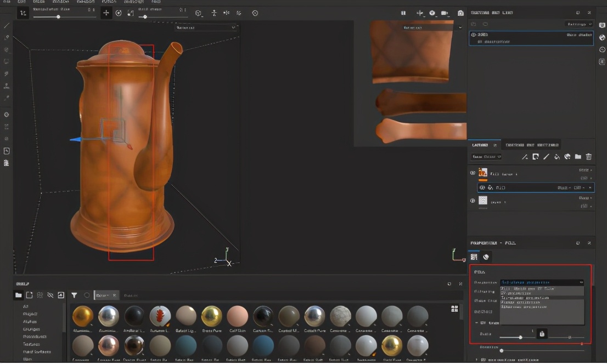This screenshot has width=607, height=364.
Task: Switch to the tab next to Layers
Action: [531, 145]
